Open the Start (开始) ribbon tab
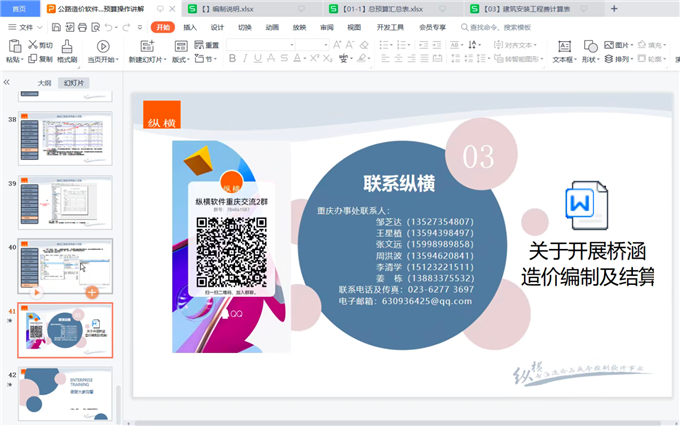 (x=163, y=27)
